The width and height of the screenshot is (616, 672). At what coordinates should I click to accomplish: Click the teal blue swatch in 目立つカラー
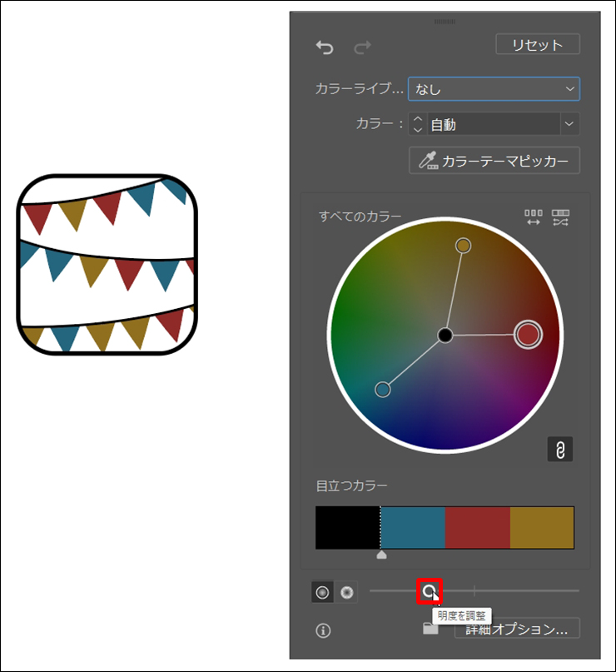coord(413,528)
